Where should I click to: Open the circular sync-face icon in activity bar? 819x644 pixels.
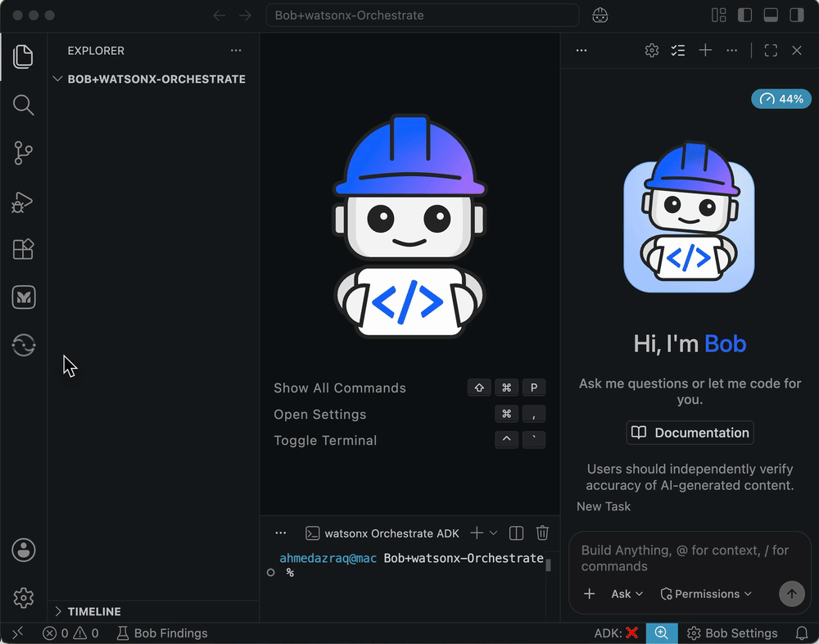pyautogui.click(x=24, y=345)
